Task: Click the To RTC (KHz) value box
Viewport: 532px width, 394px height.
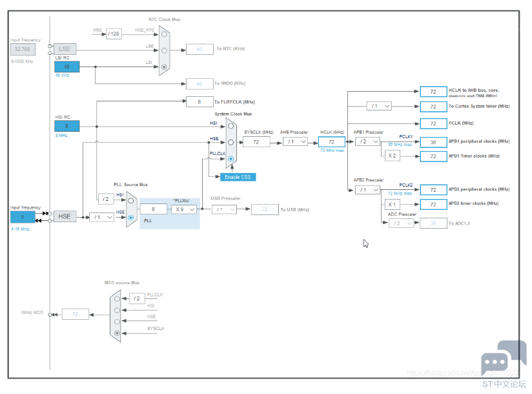Action: coord(200,49)
